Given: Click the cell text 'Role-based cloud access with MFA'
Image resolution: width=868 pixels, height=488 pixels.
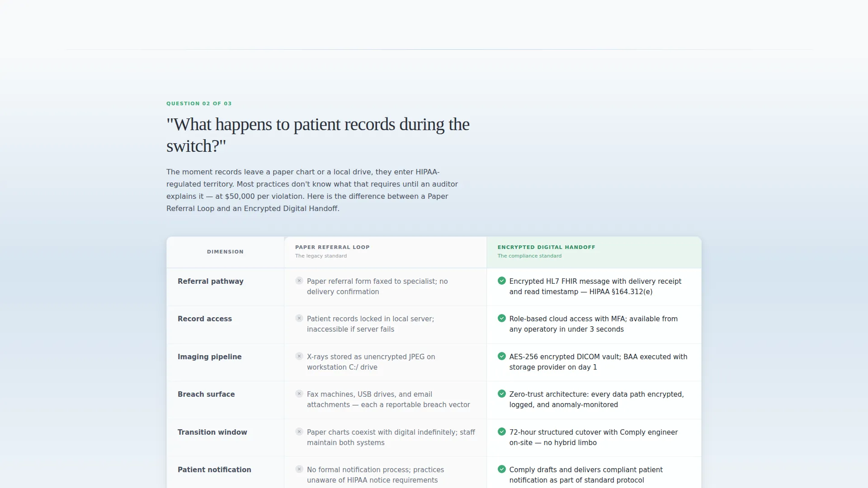Looking at the screenshot, I should click(x=594, y=324).
